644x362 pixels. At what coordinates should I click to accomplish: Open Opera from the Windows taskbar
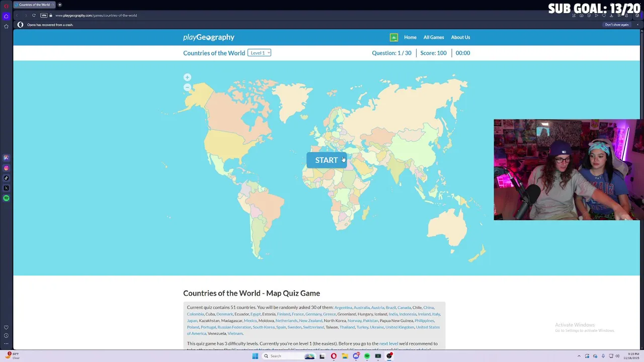click(334, 356)
